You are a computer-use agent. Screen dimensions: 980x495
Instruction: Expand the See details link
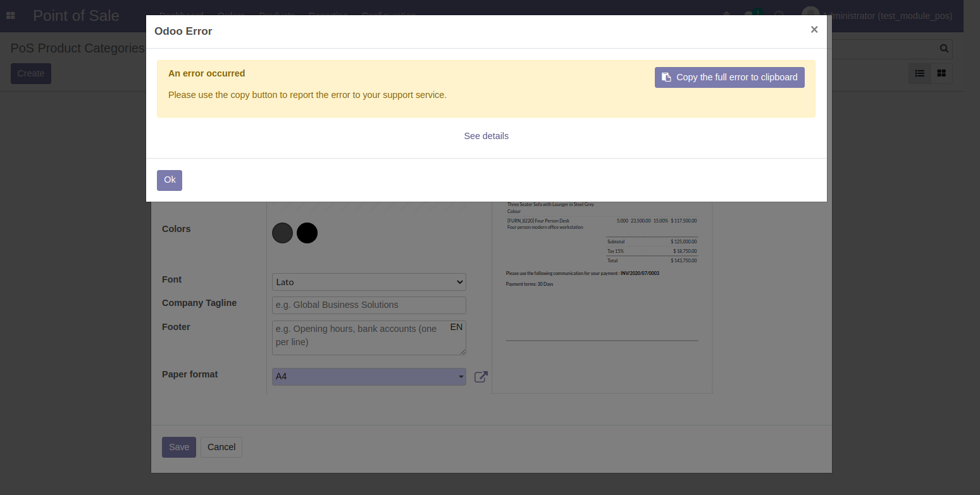486,136
